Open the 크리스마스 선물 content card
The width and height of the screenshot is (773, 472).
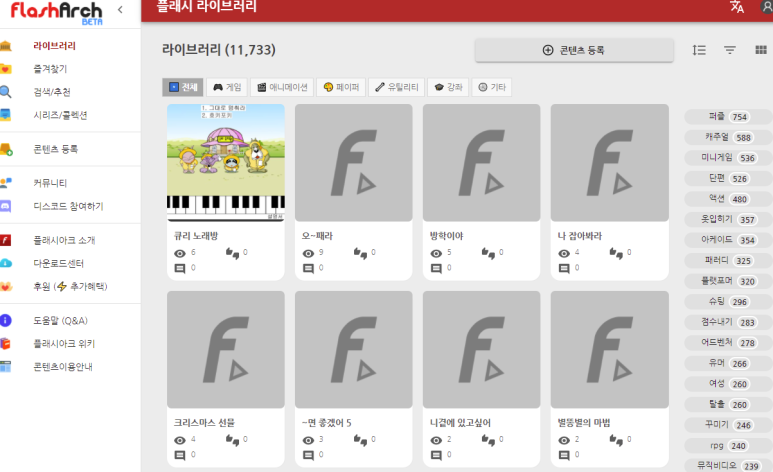(x=225, y=378)
